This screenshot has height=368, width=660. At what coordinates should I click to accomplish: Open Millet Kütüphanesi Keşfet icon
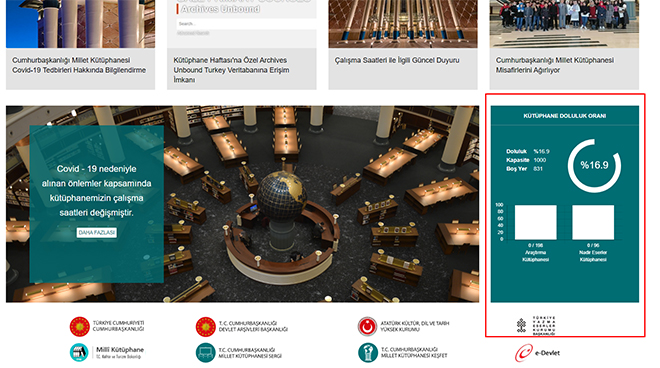(x=367, y=352)
